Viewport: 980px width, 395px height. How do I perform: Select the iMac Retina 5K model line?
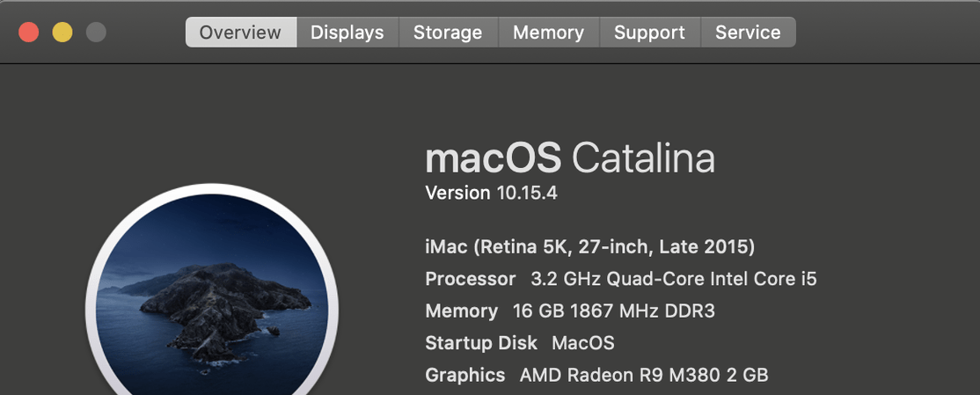589,247
